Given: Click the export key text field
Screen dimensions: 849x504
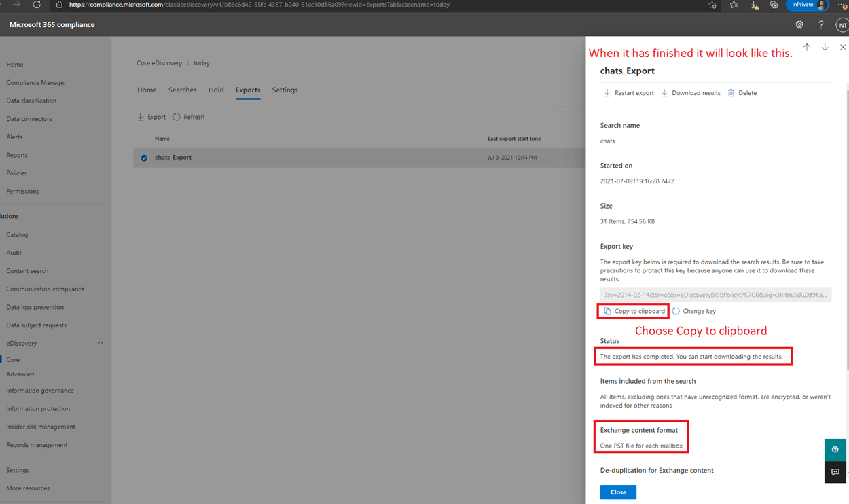Looking at the screenshot, I should click(x=716, y=295).
